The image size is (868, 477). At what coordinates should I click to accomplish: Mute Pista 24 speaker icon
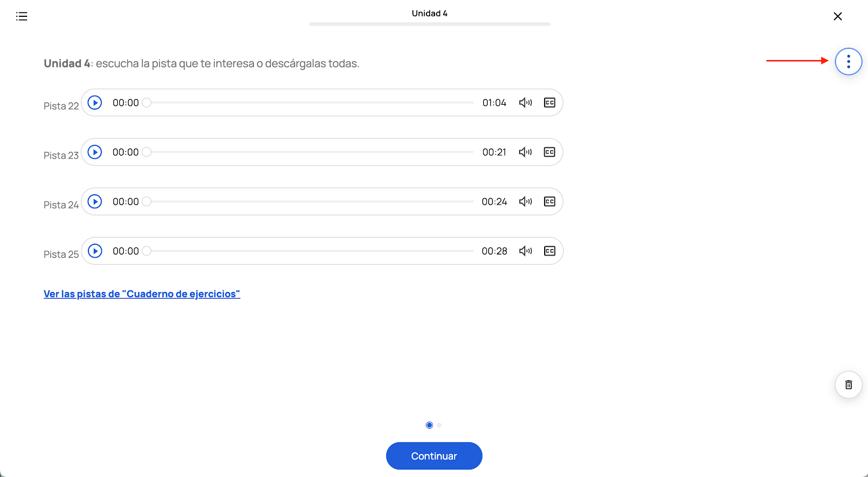point(525,201)
